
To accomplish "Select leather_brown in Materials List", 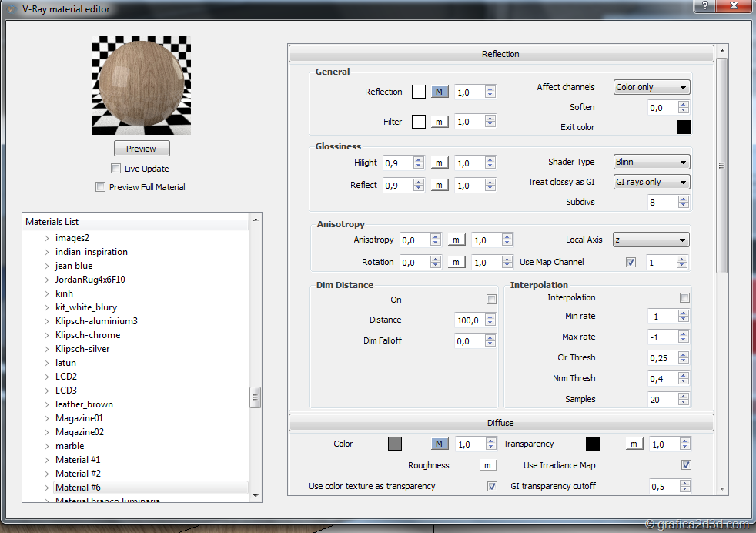I will [x=84, y=404].
